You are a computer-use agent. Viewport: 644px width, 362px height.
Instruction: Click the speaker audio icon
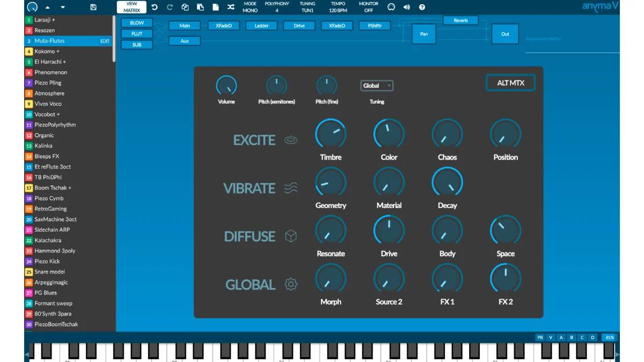407,7
